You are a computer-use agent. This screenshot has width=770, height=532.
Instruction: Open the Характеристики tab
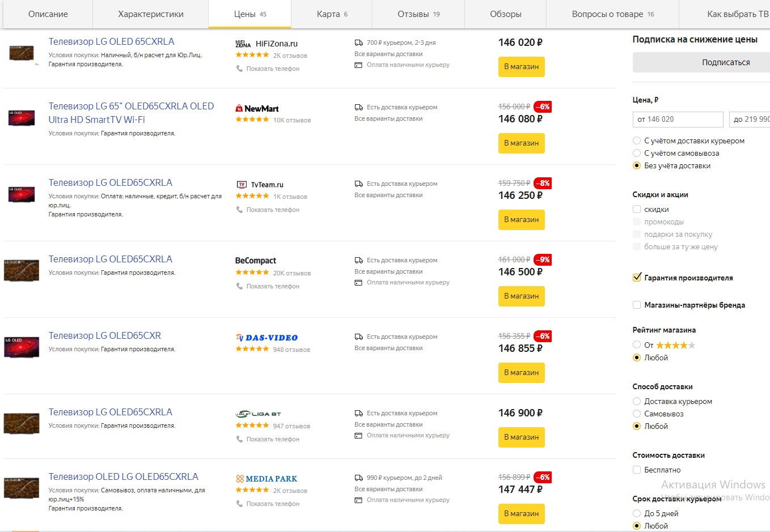coord(150,14)
